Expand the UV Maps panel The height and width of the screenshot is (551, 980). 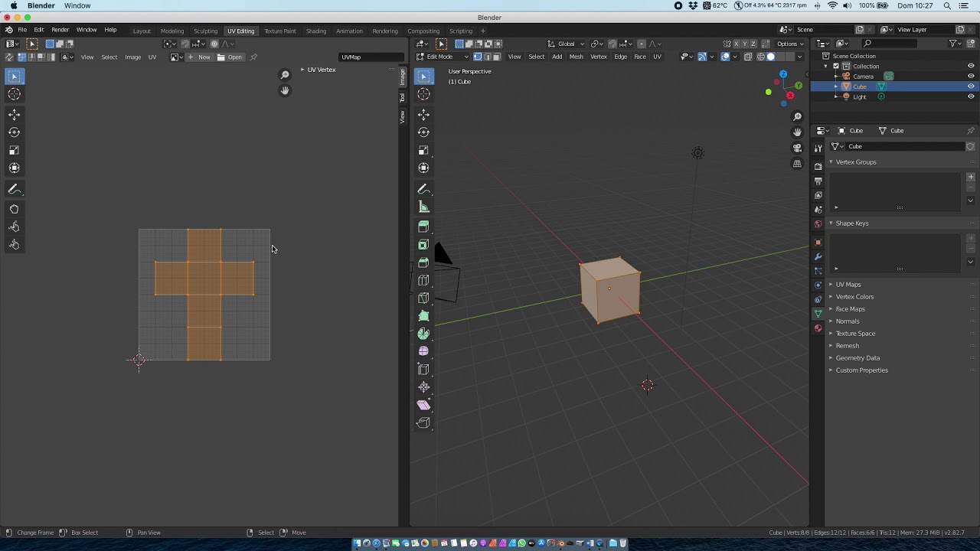click(848, 285)
